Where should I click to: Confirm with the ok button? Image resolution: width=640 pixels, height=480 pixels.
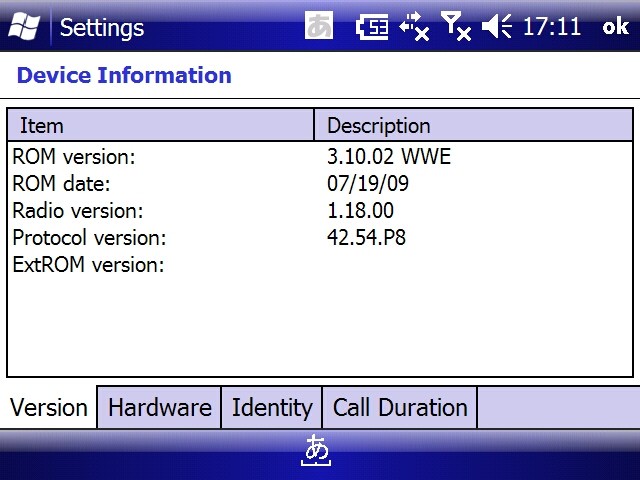click(x=616, y=27)
